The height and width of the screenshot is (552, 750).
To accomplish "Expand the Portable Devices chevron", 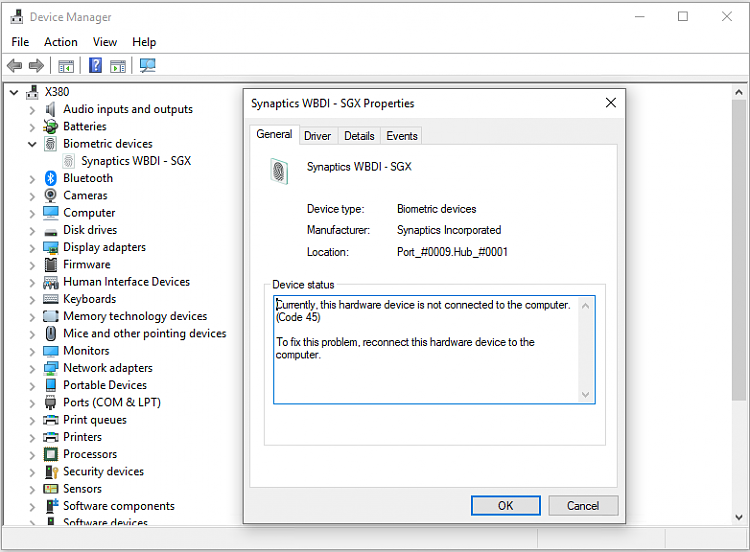I will 32,386.
